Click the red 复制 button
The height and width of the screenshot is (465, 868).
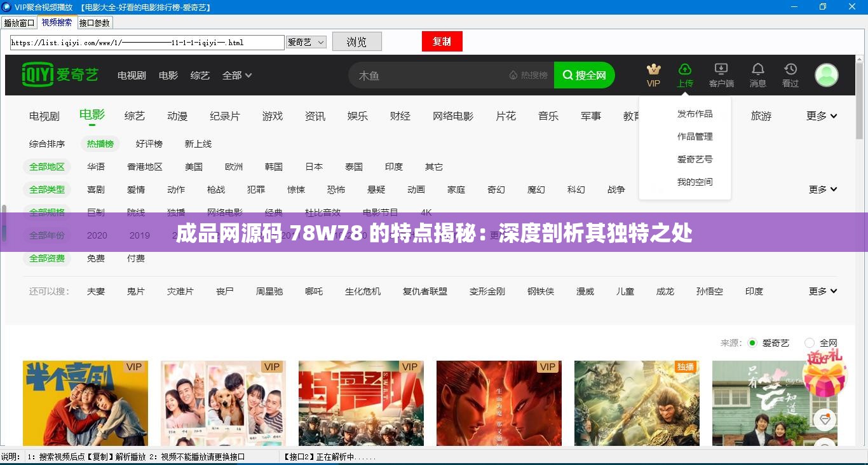[x=442, y=41]
